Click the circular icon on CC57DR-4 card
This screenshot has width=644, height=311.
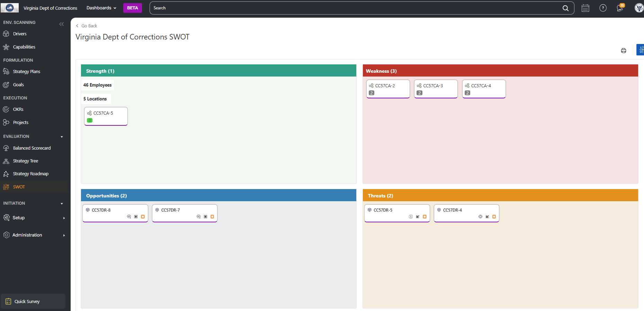480,216
